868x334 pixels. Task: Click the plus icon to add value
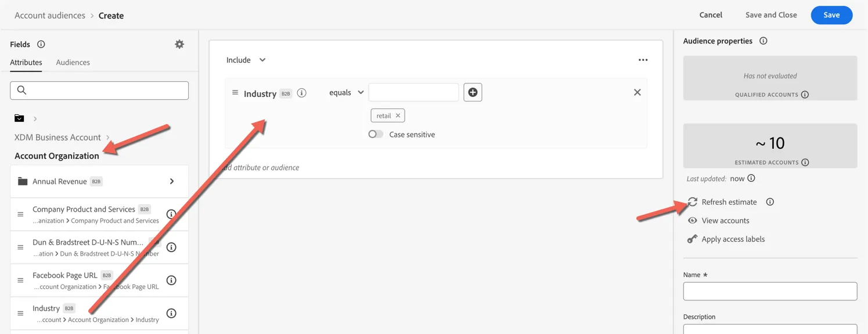point(473,92)
